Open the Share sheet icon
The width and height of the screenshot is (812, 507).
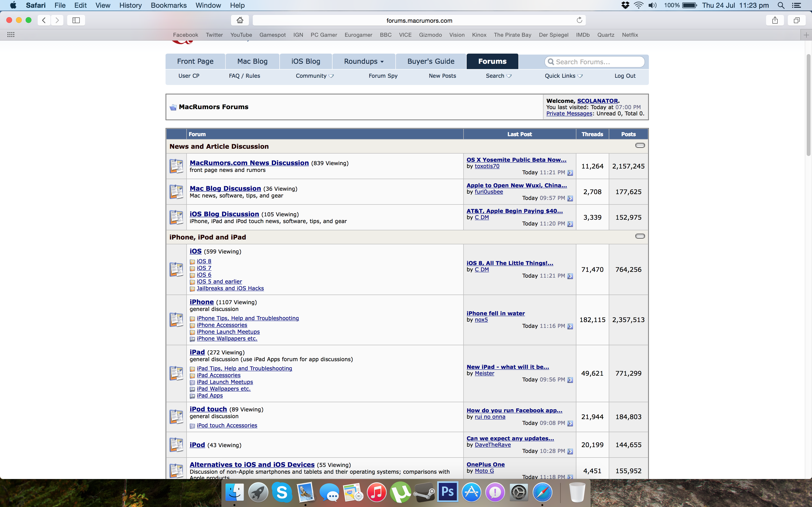[x=775, y=20]
